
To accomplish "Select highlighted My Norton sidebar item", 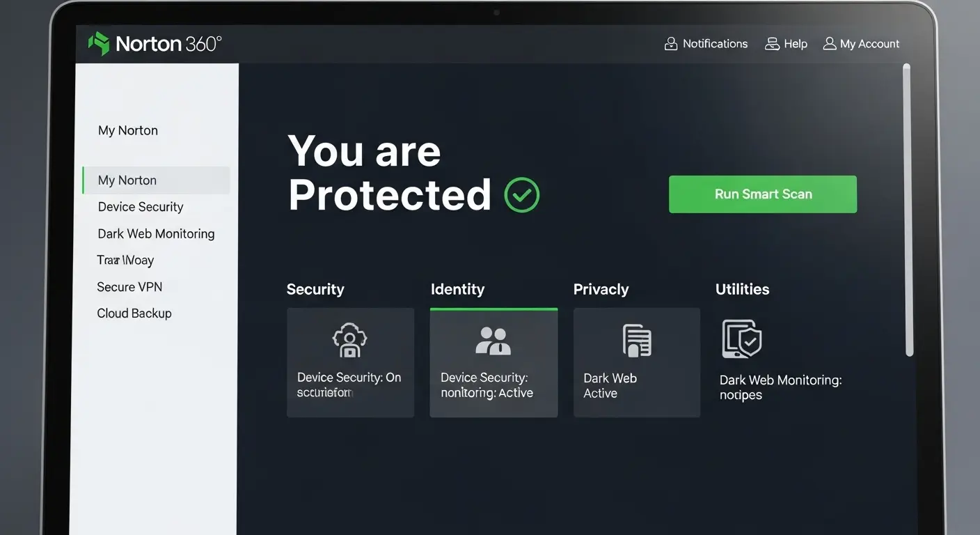I will 156,180.
